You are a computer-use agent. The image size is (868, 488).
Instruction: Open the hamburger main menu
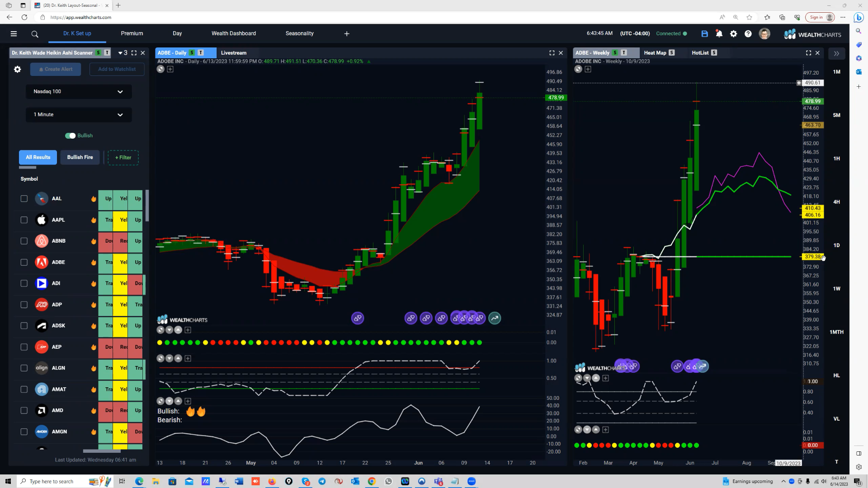tap(14, 33)
